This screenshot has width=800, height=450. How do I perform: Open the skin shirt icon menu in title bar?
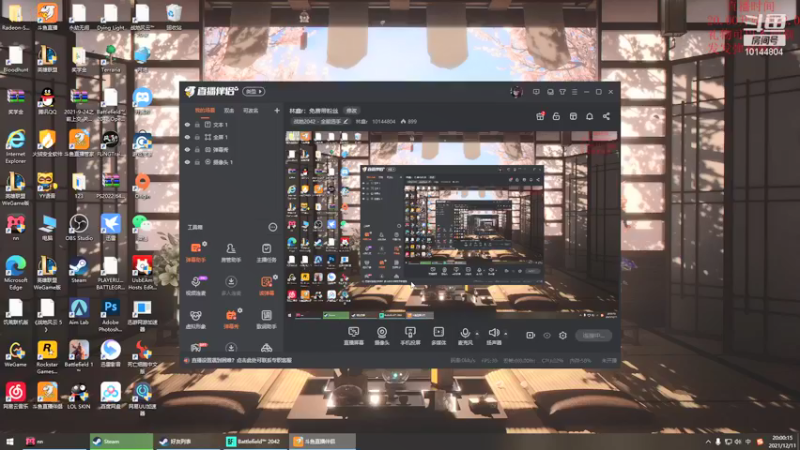(x=562, y=92)
